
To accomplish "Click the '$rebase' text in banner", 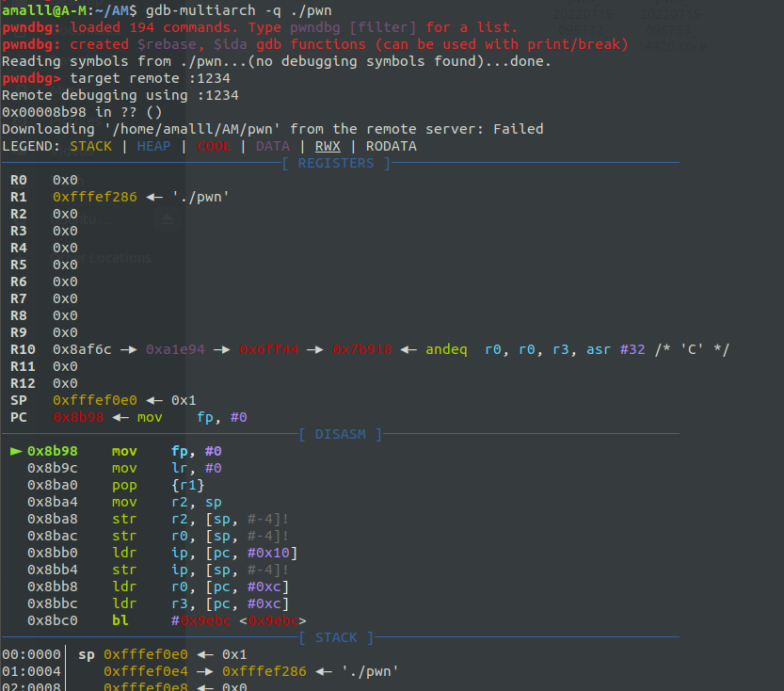I will point(167,44).
